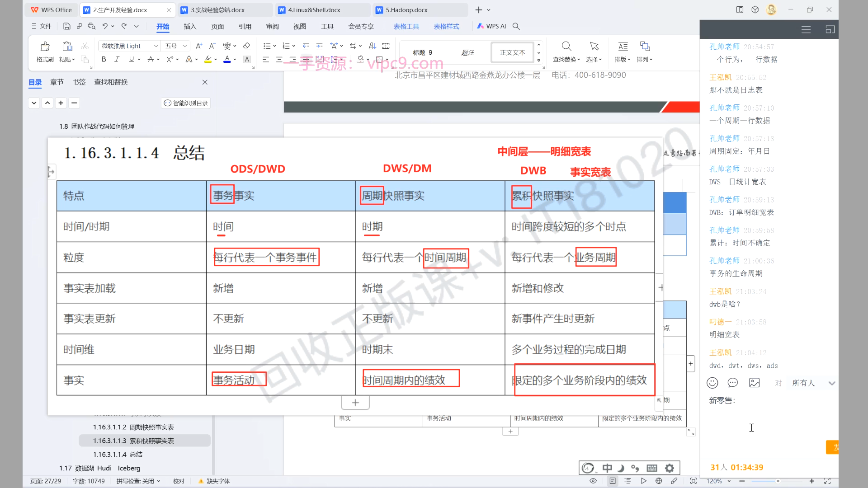This screenshot has width=868, height=488.
Task: Switch to the 插入 ribbon tab
Action: (x=190, y=27)
